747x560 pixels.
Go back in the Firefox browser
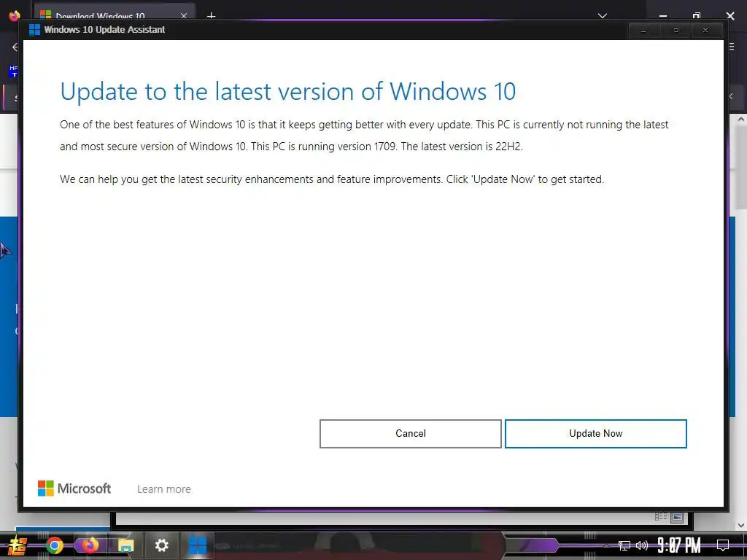coord(15,47)
